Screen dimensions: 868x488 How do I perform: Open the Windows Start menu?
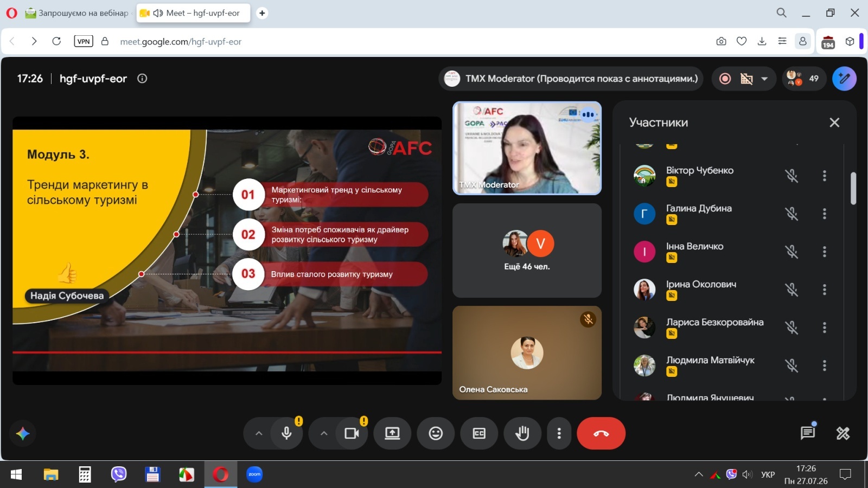16,475
